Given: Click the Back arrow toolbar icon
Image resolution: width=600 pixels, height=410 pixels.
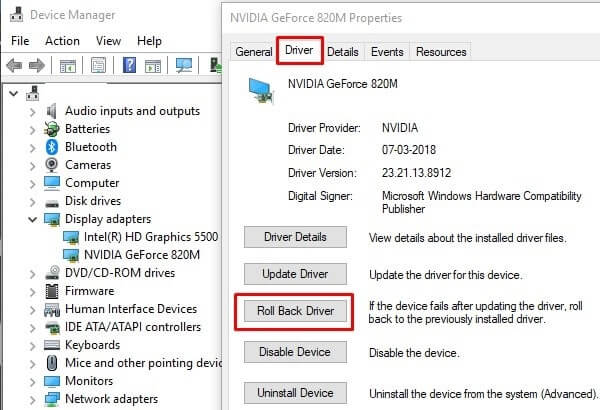Looking at the screenshot, I should click(x=14, y=65).
